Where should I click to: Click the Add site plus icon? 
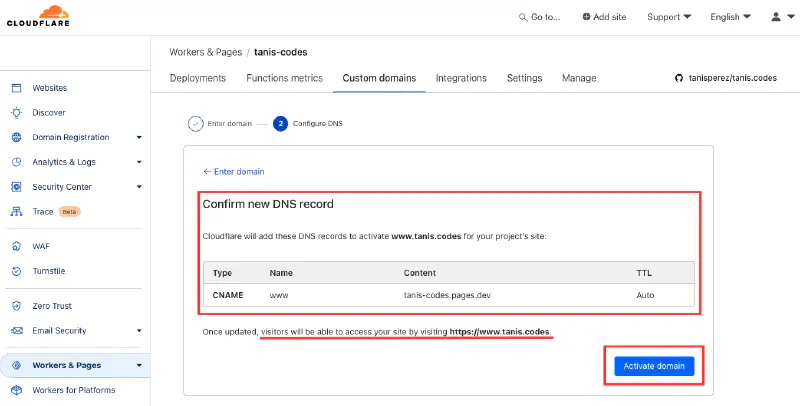pyautogui.click(x=586, y=17)
